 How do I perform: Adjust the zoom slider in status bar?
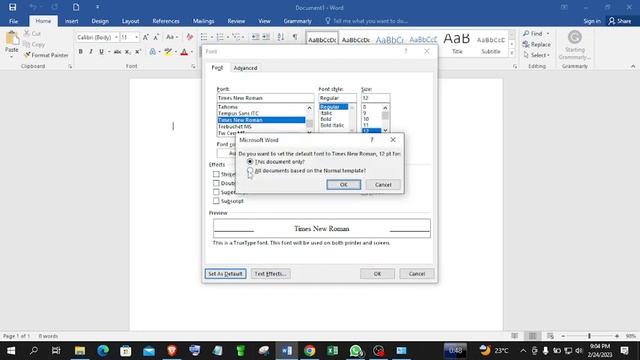tap(589, 336)
